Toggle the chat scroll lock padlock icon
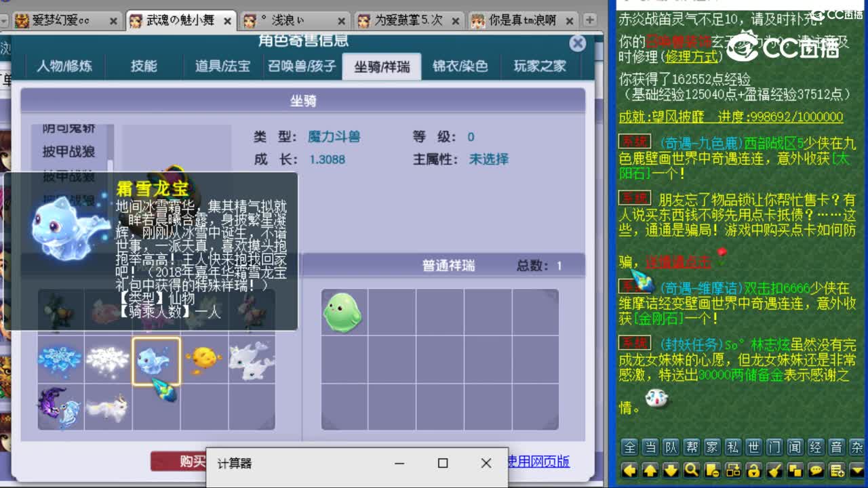Screen dimensions: 868x488 [753, 470]
